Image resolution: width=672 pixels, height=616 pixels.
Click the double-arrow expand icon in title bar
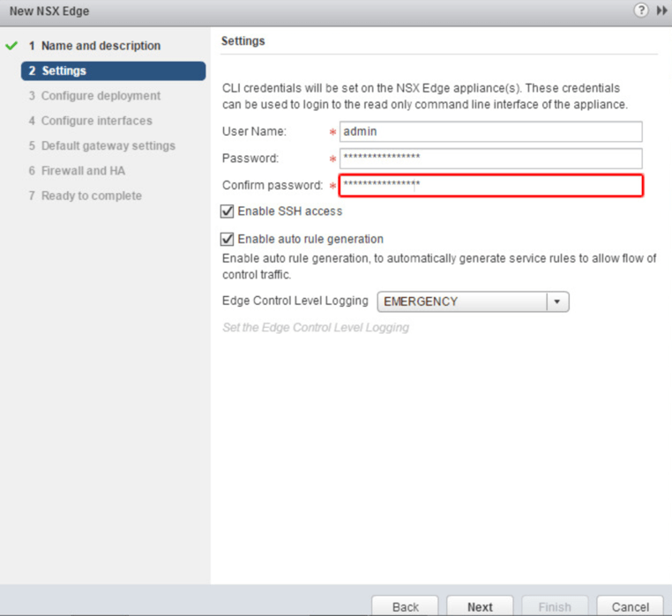point(662,11)
